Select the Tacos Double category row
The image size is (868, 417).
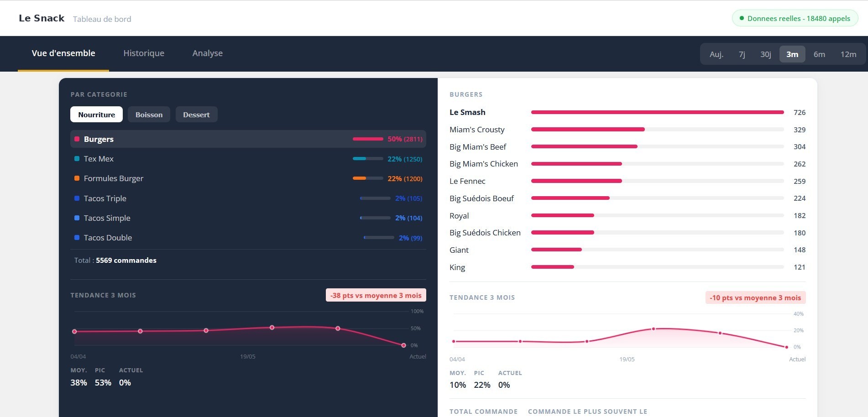tap(248, 238)
